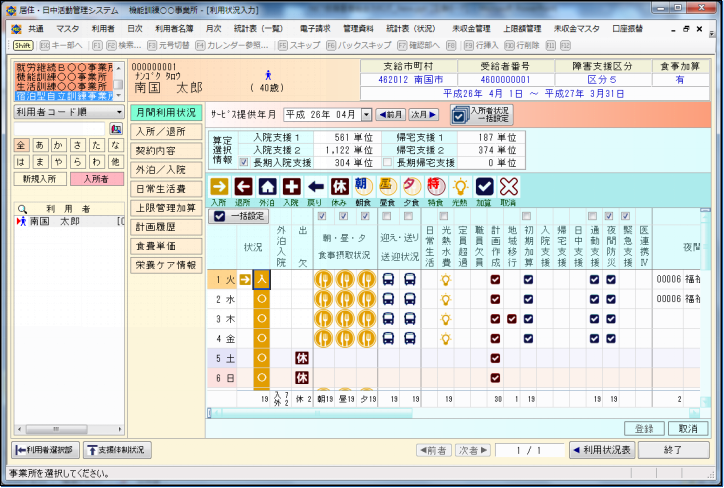Click the 登録 button
This screenshot has width=724, height=488.
coord(643,427)
